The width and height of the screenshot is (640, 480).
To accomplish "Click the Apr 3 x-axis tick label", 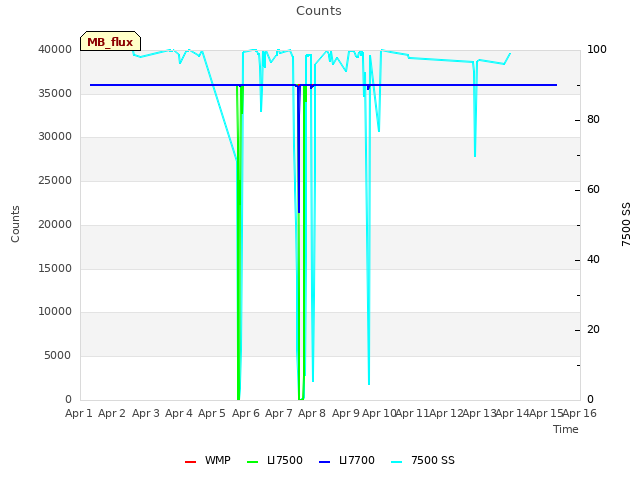I will click(145, 413).
